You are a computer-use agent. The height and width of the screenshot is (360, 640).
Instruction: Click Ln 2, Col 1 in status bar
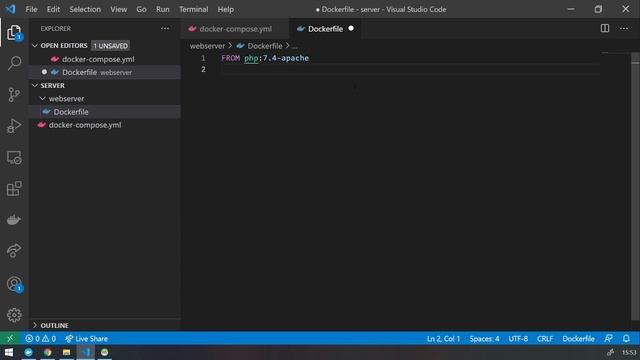coord(443,338)
